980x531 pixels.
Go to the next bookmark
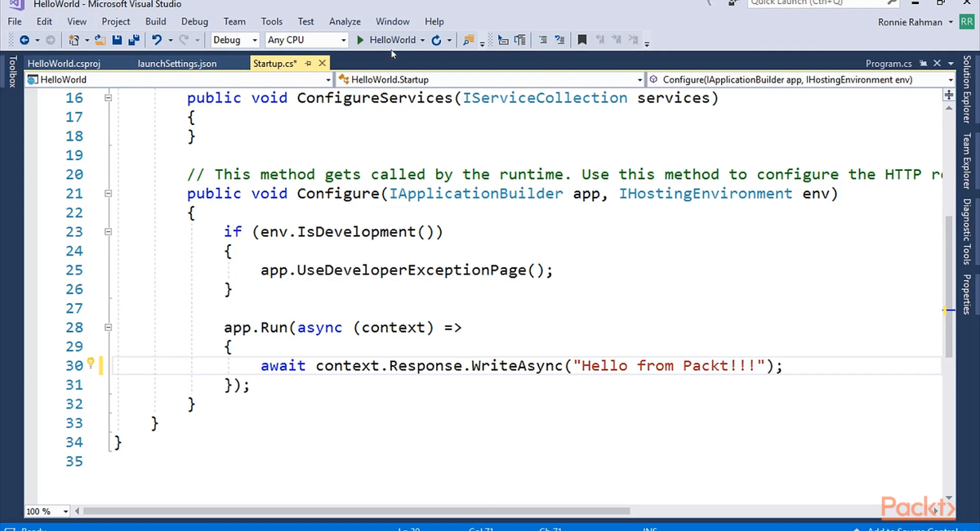617,40
